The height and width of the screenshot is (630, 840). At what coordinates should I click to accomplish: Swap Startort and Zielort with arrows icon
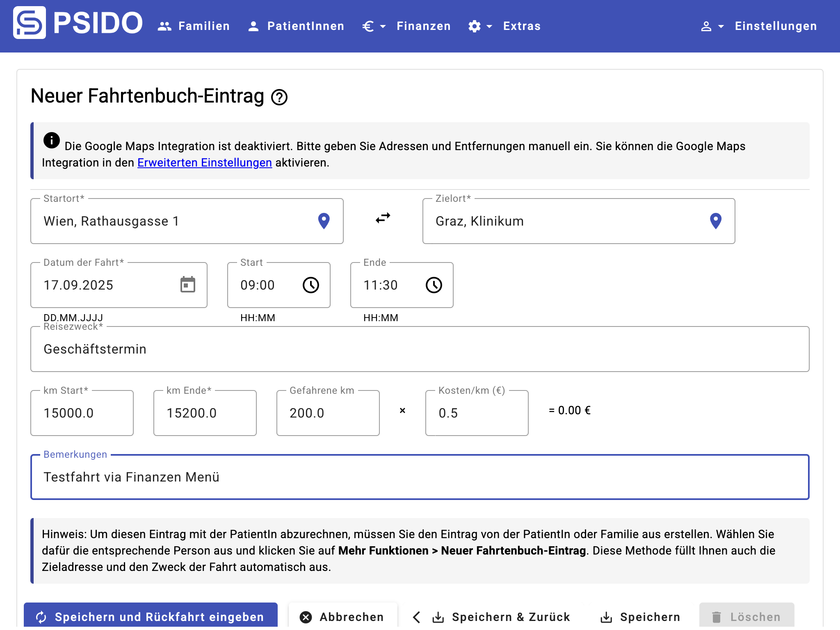383,218
